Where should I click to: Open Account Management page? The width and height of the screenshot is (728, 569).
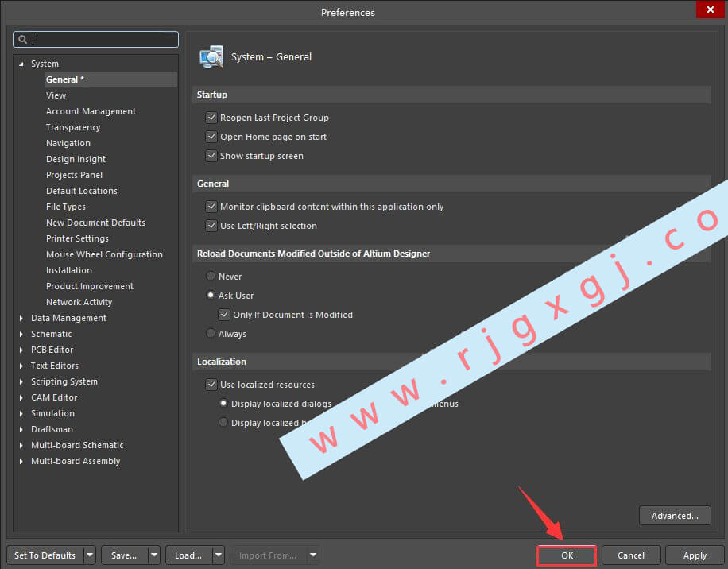pyautogui.click(x=91, y=111)
